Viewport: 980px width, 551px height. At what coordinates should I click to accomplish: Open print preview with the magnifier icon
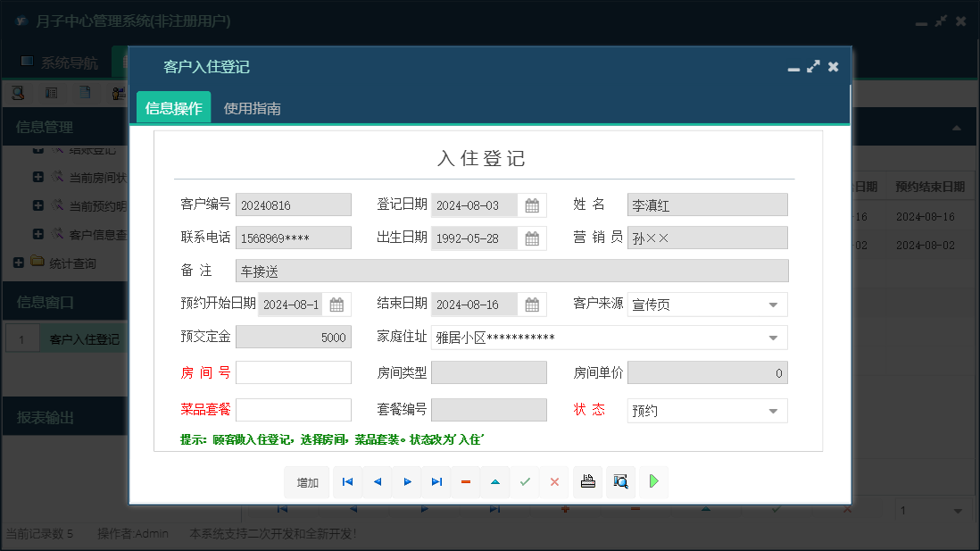click(620, 482)
